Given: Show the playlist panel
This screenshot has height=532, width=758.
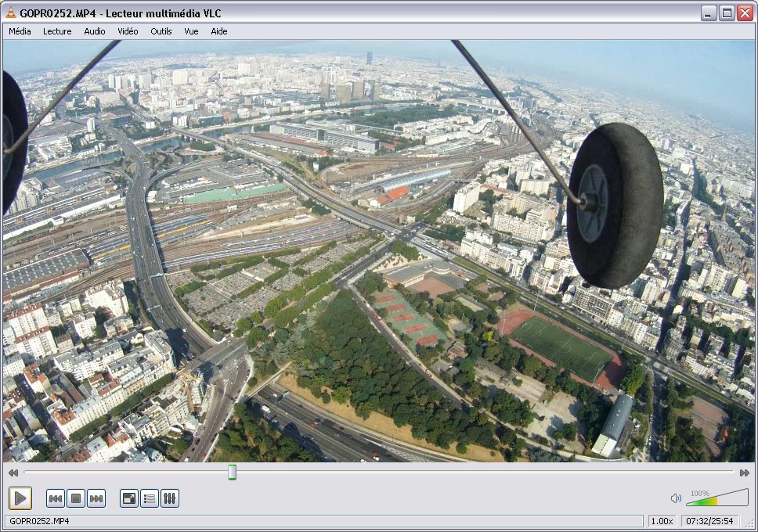Looking at the screenshot, I should coord(150,498).
